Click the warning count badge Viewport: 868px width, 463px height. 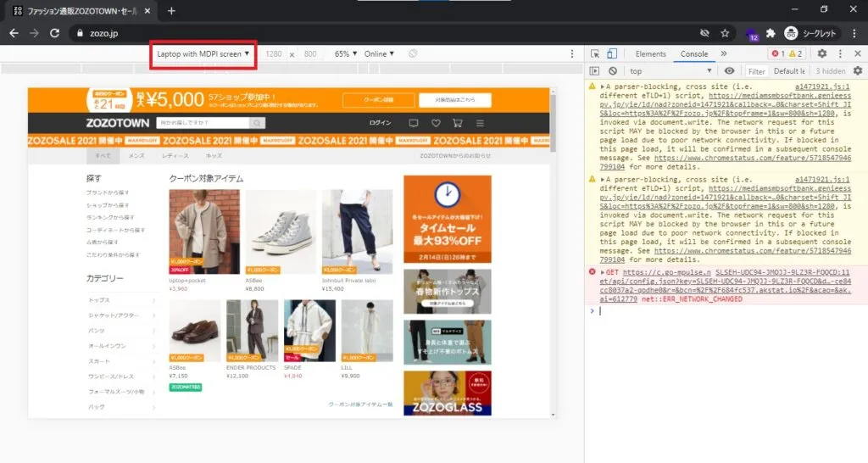(795, 53)
